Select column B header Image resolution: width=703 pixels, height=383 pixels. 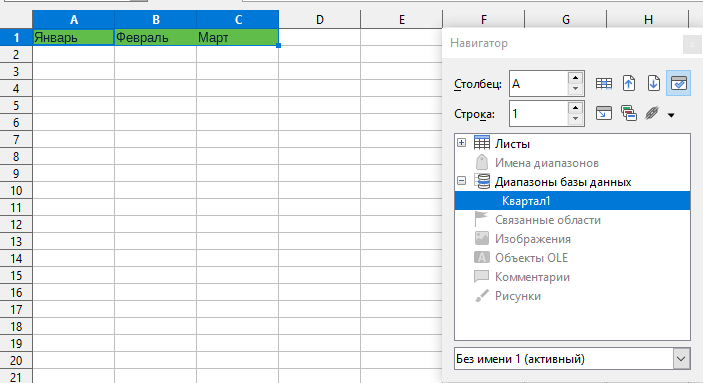[156, 20]
